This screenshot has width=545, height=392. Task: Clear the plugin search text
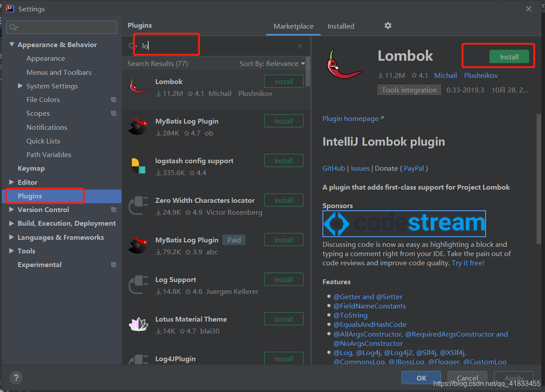(x=300, y=46)
